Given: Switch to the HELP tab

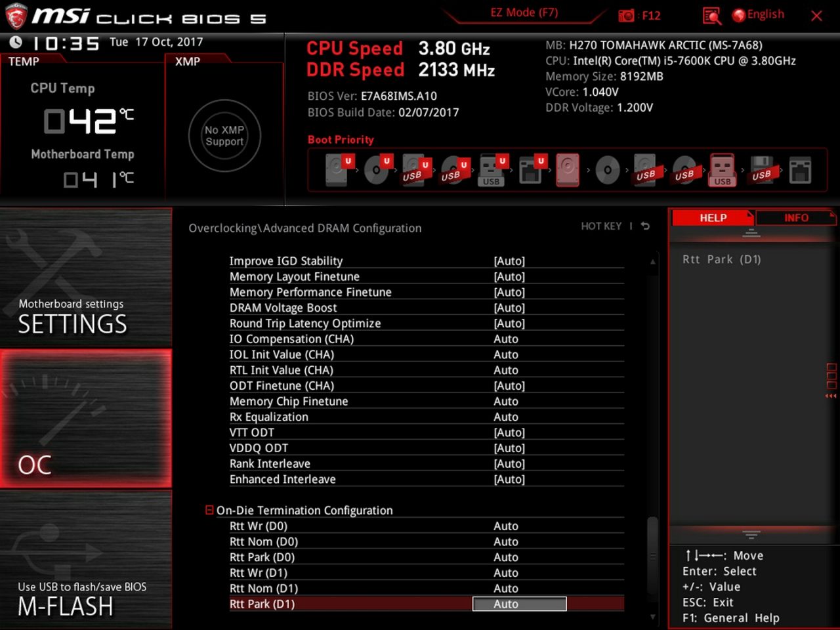Looking at the screenshot, I should click(713, 218).
